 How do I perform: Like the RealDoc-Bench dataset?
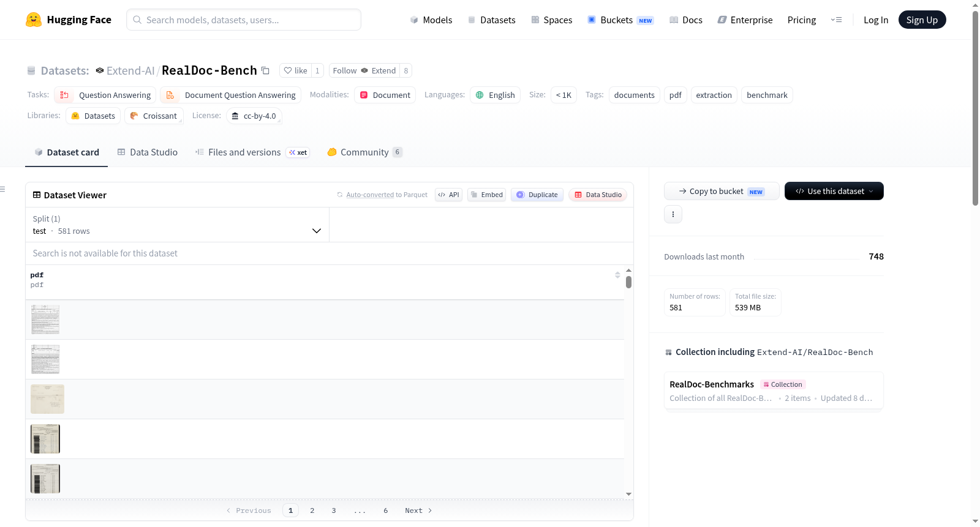pyautogui.click(x=295, y=70)
